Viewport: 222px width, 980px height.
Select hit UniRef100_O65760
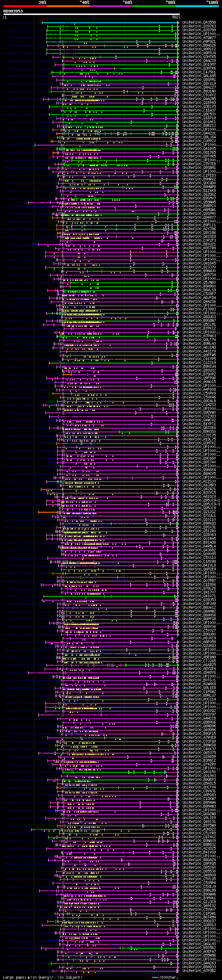[x=199, y=868]
